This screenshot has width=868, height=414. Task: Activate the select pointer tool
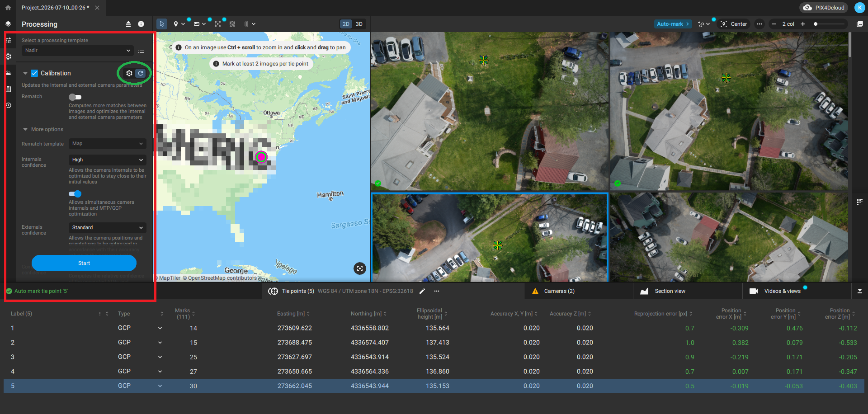[x=162, y=24]
